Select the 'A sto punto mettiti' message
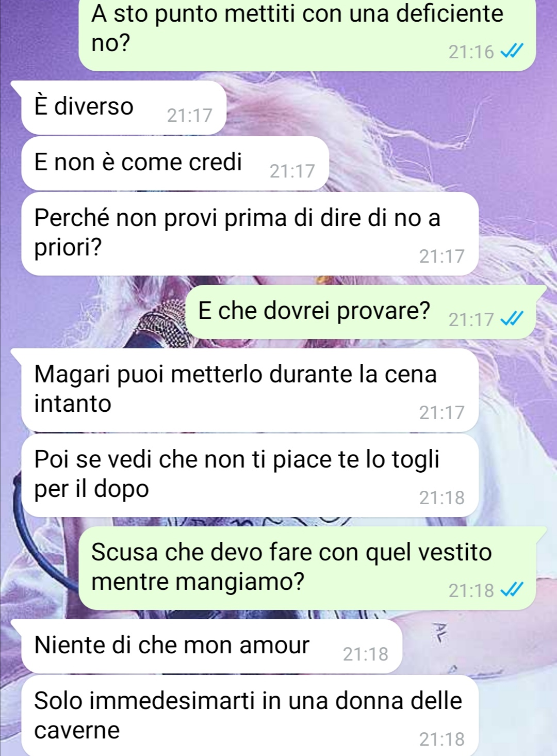Viewport: 557px width, 756px height. coord(307,34)
